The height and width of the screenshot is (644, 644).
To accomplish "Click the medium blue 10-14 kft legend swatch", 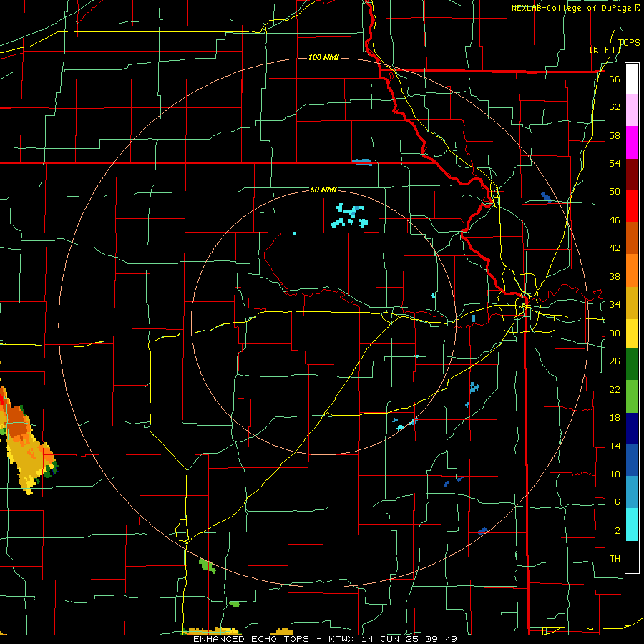I will pos(632,460).
